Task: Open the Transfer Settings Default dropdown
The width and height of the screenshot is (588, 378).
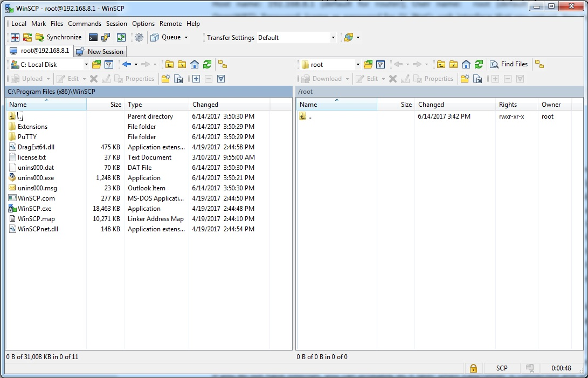Action: point(333,38)
